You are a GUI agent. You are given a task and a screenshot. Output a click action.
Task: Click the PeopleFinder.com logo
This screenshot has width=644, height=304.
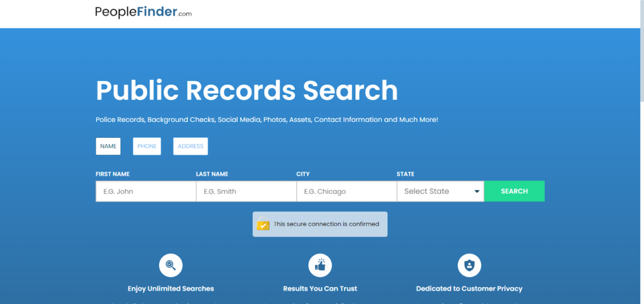143,12
